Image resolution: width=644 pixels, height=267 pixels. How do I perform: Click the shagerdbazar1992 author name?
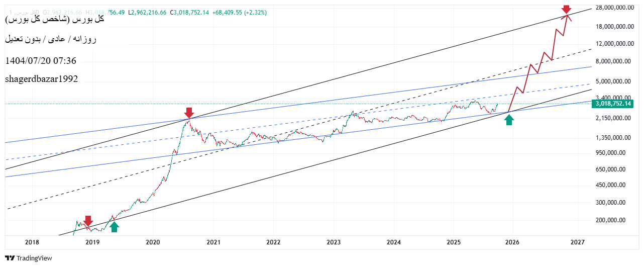(x=41, y=79)
